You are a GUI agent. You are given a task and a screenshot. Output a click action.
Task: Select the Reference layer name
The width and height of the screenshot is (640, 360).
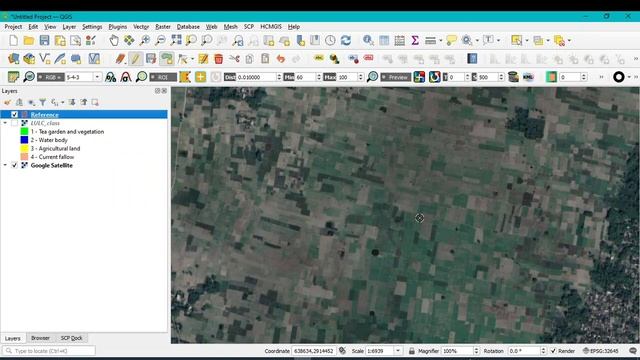pos(44,115)
